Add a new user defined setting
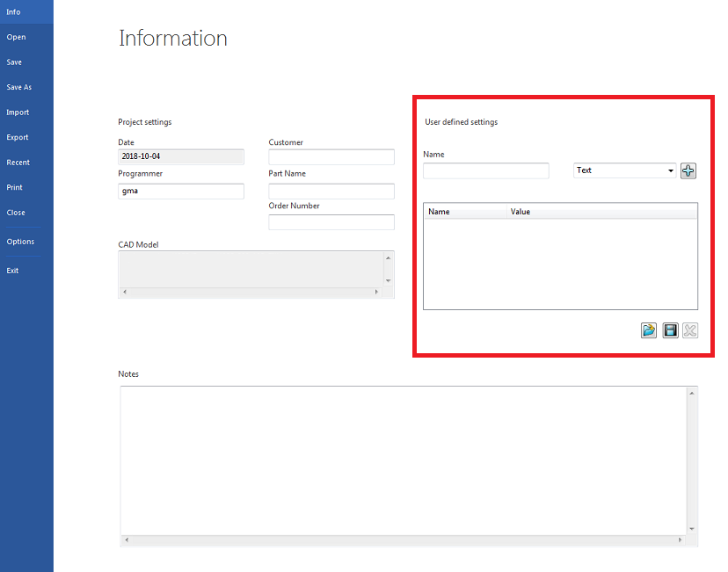The height and width of the screenshot is (572, 728). point(688,170)
